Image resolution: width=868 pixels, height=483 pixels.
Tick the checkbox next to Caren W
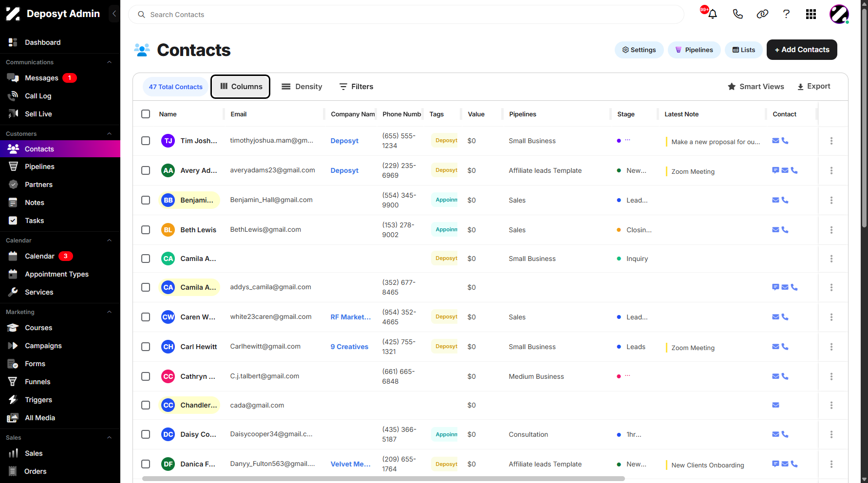146,317
